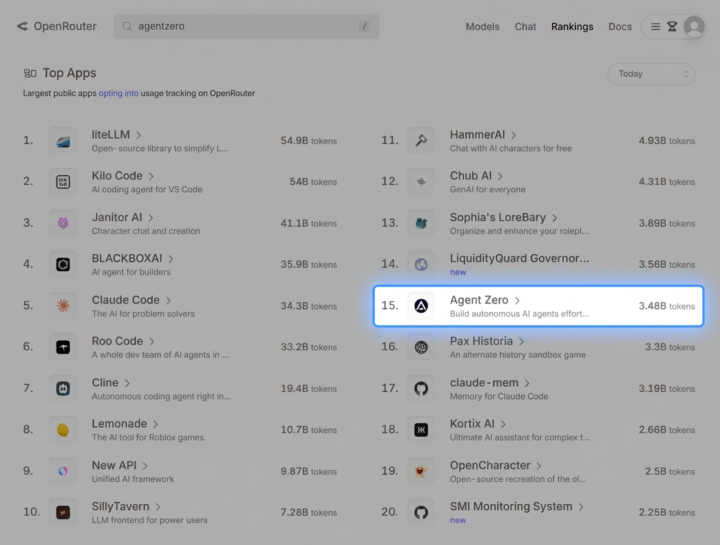Click the Chub AI app icon
Viewport: 720px width, 545px height.
421,182
